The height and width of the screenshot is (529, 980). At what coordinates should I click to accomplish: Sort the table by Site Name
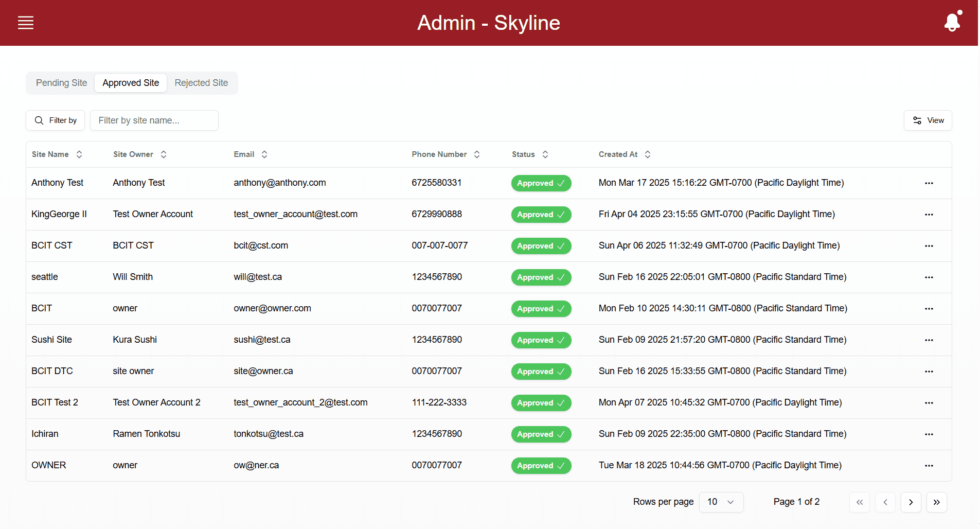click(57, 154)
